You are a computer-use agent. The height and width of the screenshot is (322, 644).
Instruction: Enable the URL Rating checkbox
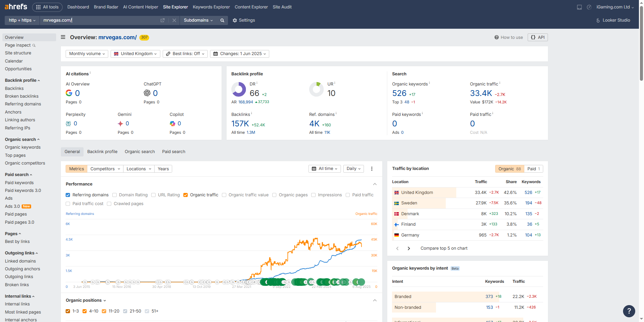pos(154,195)
